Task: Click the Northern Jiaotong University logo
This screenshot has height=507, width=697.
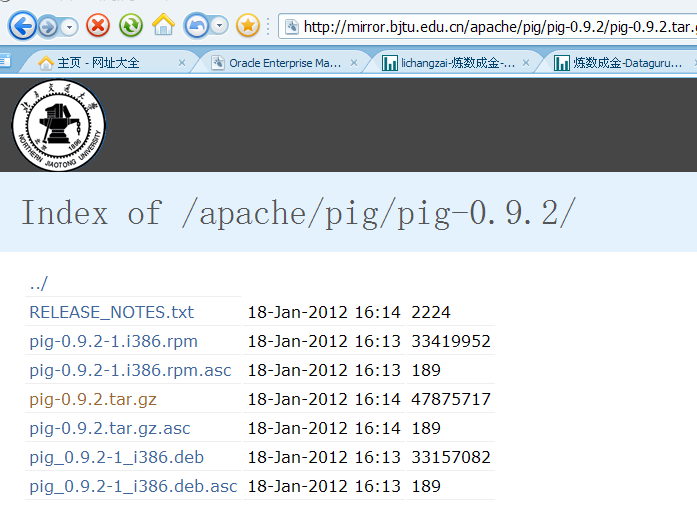Action: click(x=58, y=125)
